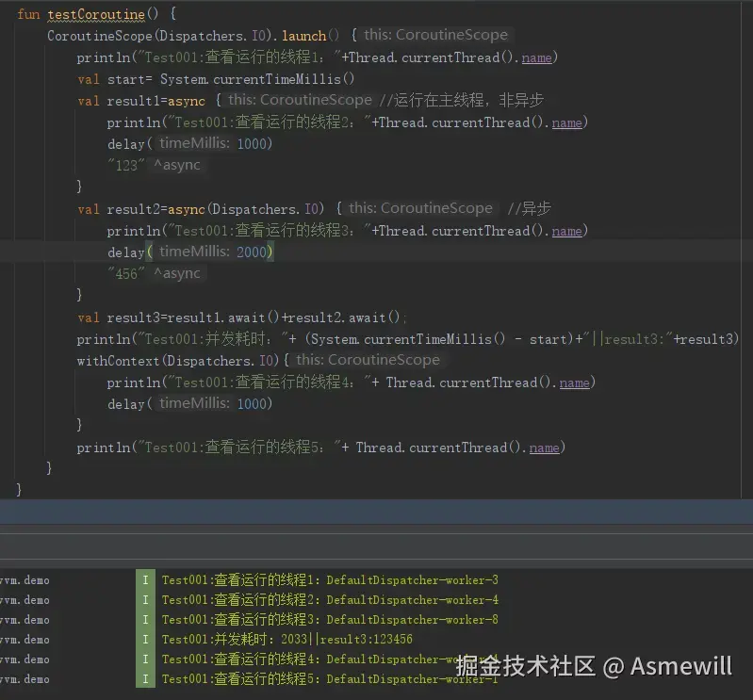Click the async keyword on the result1 line
The width and height of the screenshot is (753, 700).
pos(187,101)
